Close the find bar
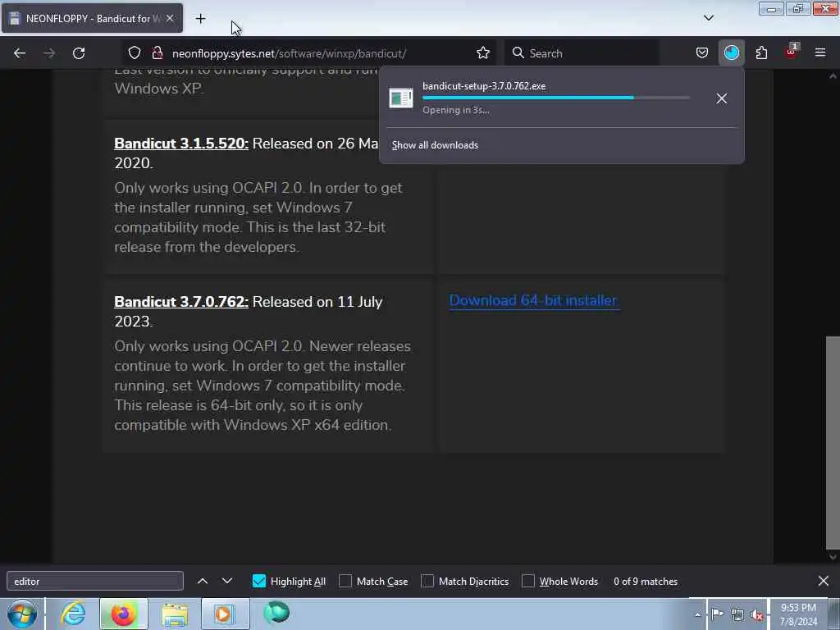Image resolution: width=840 pixels, height=630 pixels. 824,582
